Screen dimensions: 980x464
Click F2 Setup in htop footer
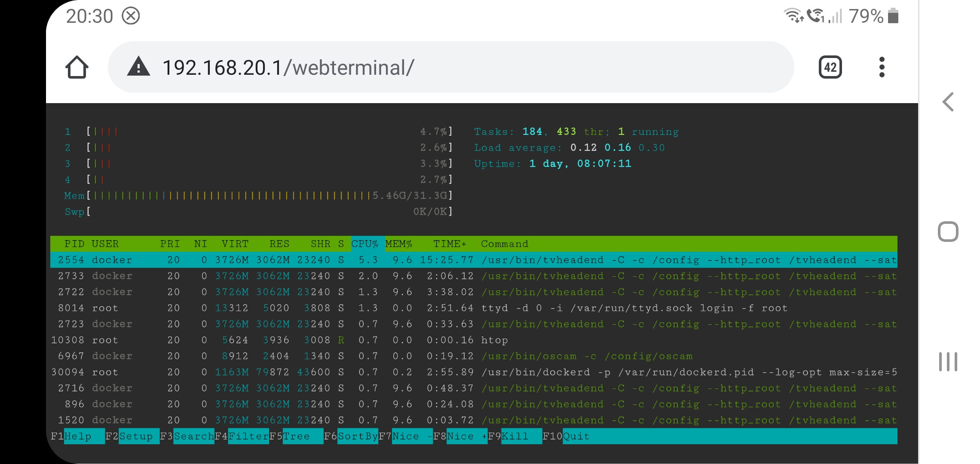tap(132, 436)
